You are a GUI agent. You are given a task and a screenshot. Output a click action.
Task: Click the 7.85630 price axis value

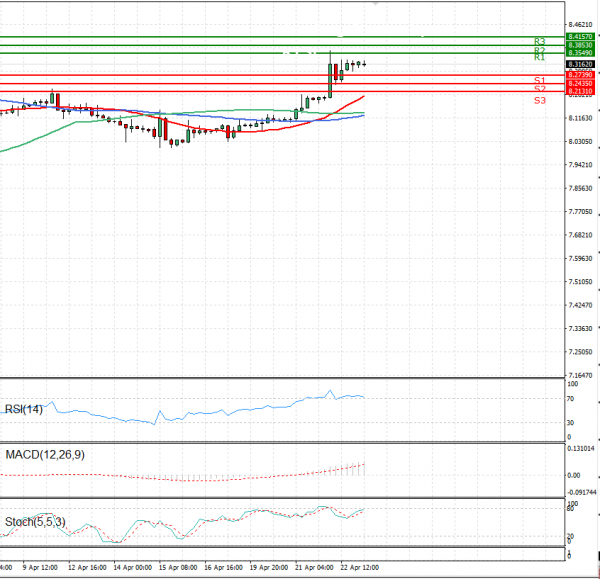pyautogui.click(x=580, y=188)
